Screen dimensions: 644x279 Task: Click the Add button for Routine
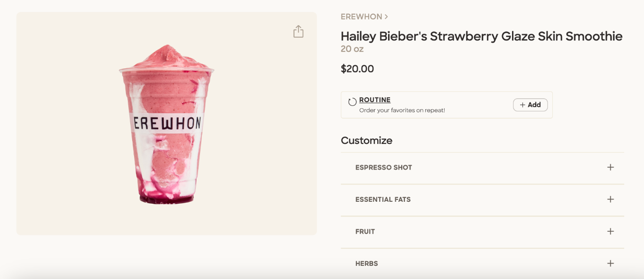click(530, 105)
